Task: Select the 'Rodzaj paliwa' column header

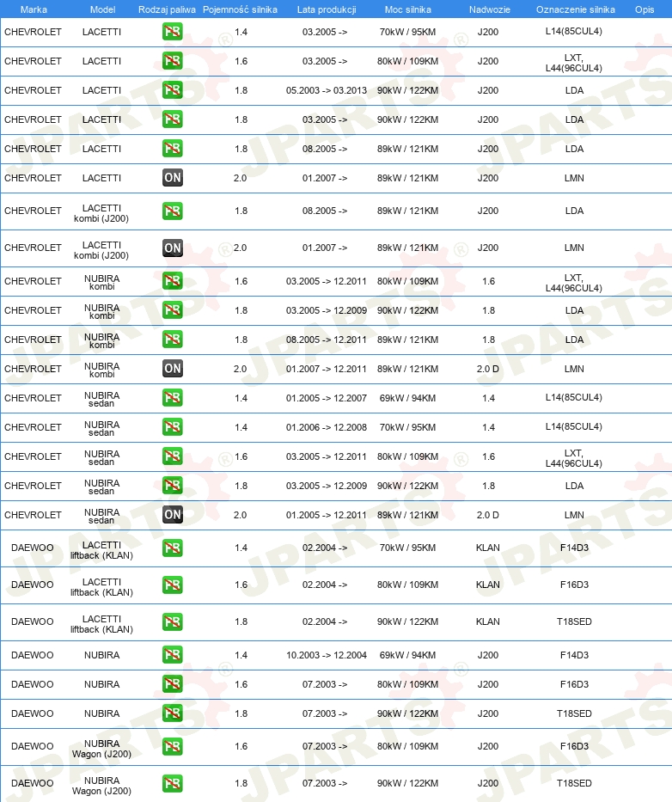Action: pos(167,9)
